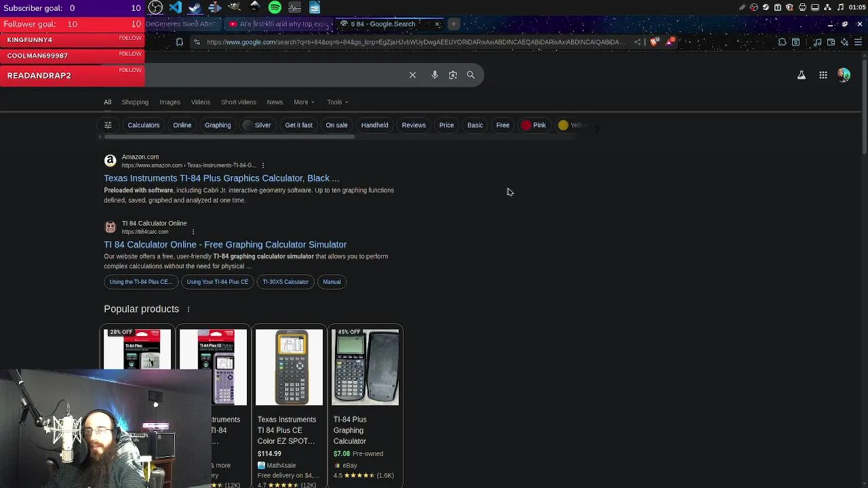Clear the Google search box

[x=412, y=75]
